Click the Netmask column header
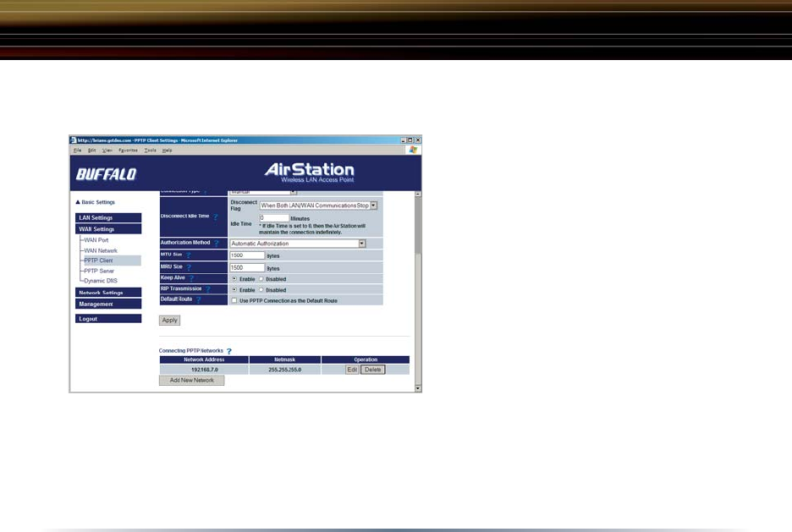This screenshot has width=792, height=532. point(285,360)
